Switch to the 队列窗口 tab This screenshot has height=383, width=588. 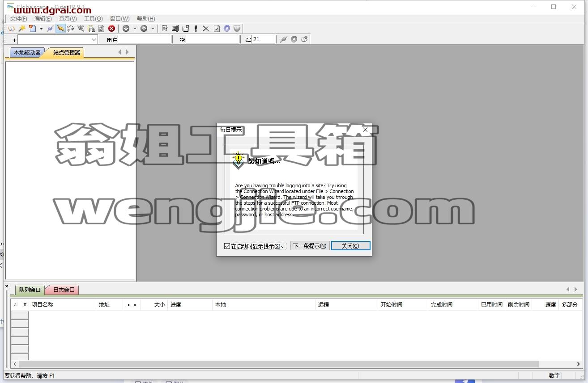pos(30,290)
